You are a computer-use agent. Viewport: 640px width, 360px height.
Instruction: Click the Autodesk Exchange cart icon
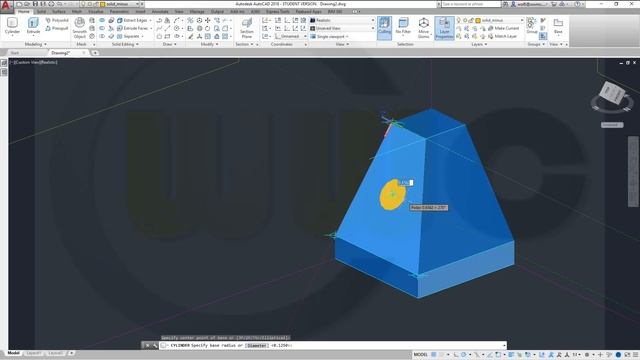554,4
